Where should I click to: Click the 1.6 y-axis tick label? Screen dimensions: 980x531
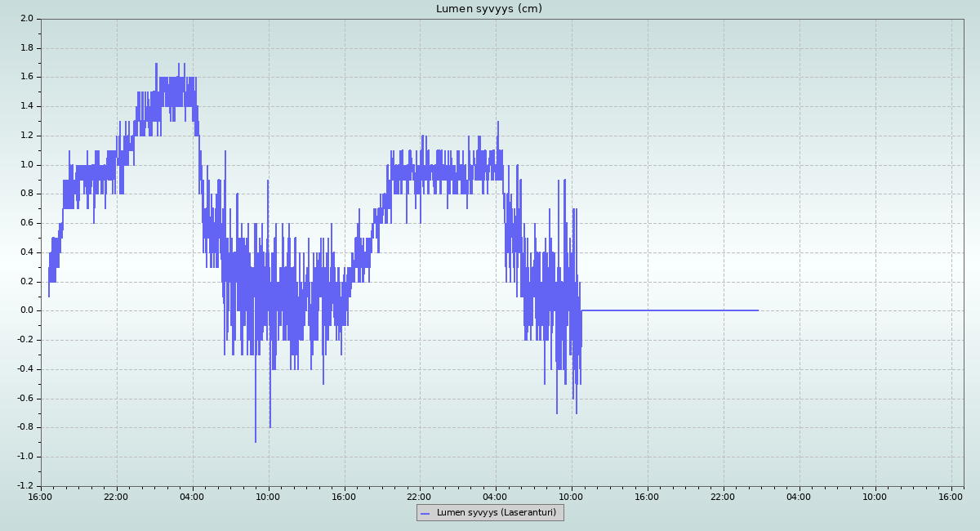(x=26, y=77)
